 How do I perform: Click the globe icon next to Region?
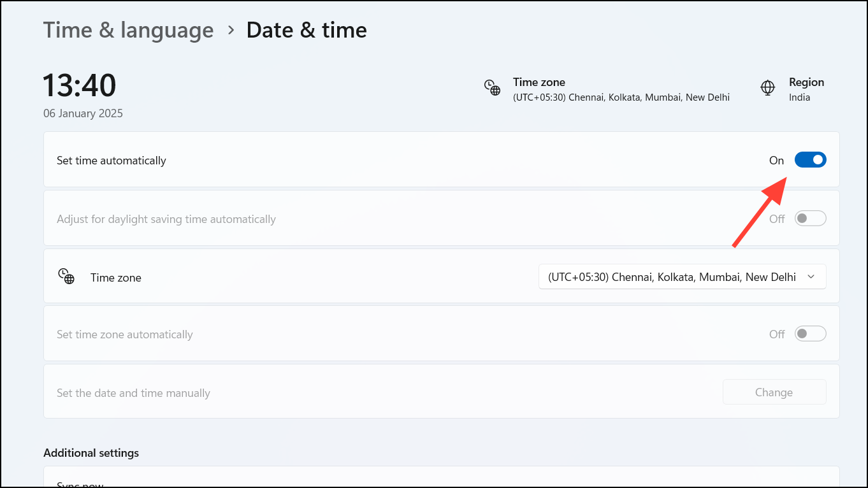[768, 88]
